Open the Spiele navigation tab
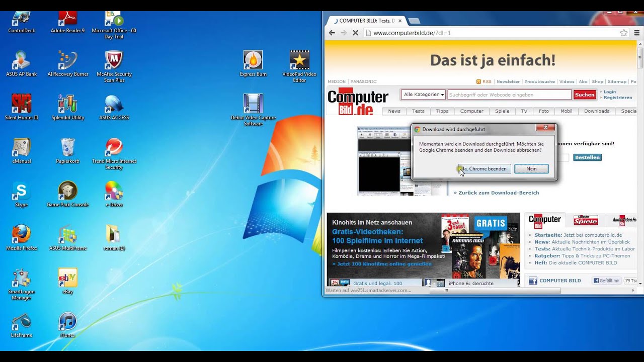The width and height of the screenshot is (644, 362). [502, 111]
